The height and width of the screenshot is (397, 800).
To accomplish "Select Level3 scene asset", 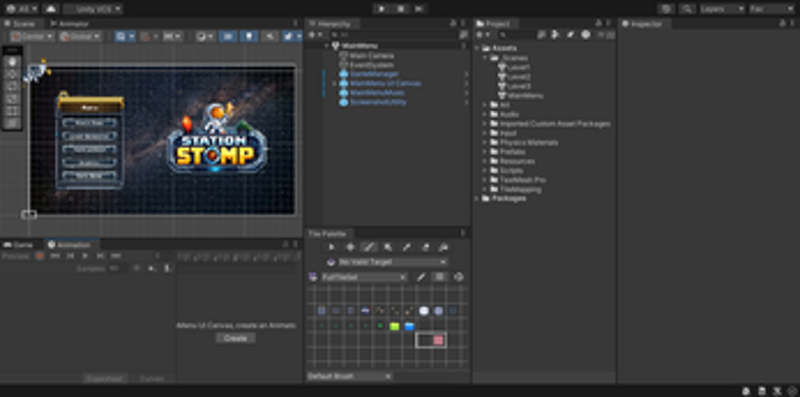I will click(514, 86).
